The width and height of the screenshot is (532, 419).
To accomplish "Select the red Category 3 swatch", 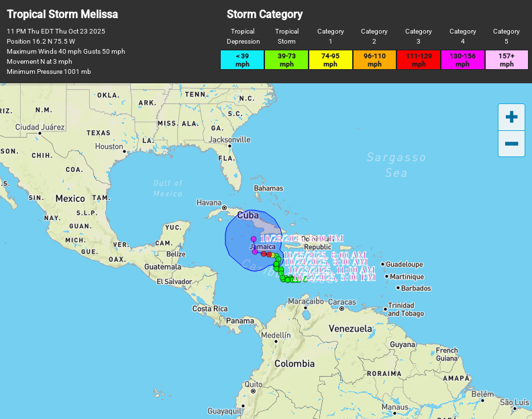I will 419,60.
